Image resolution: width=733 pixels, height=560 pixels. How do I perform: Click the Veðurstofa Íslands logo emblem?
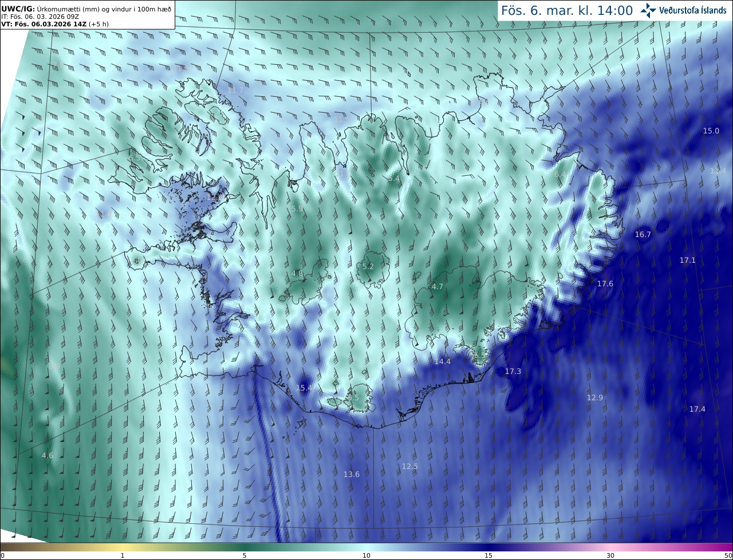click(648, 10)
